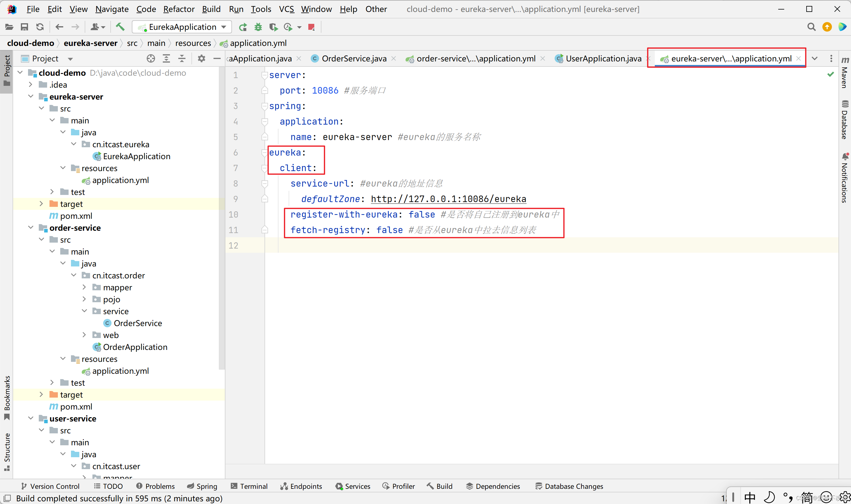Open Search Everywhere with the magnifier
This screenshot has width=851, height=504.
[x=811, y=27]
